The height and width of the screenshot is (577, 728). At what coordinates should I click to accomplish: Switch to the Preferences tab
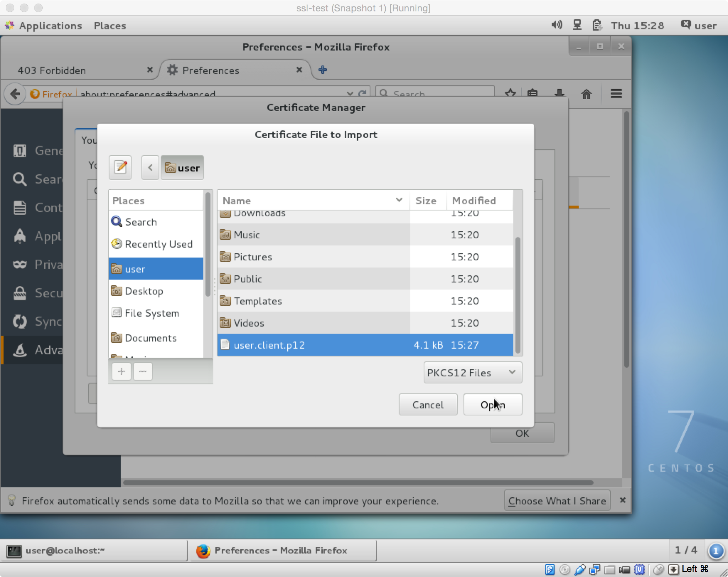click(x=235, y=70)
